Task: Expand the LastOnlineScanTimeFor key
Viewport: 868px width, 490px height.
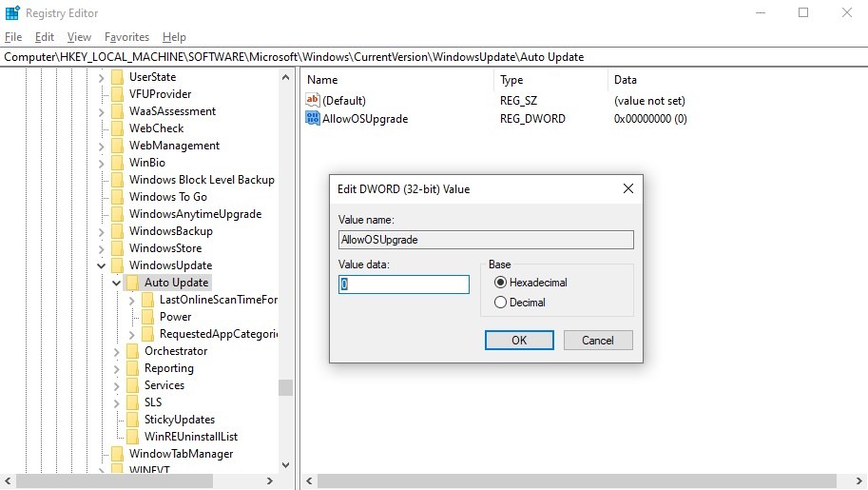Action: (132, 301)
